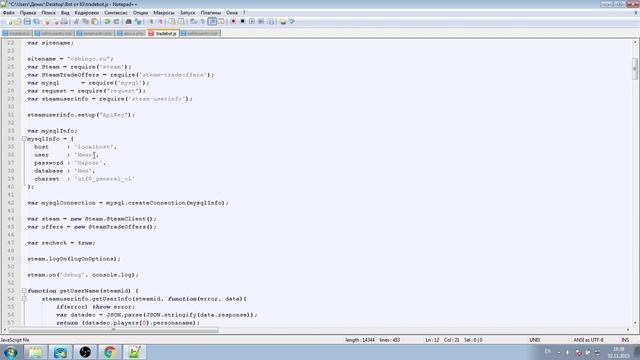Click the Save Recorded Macro icon

pos(270,21)
